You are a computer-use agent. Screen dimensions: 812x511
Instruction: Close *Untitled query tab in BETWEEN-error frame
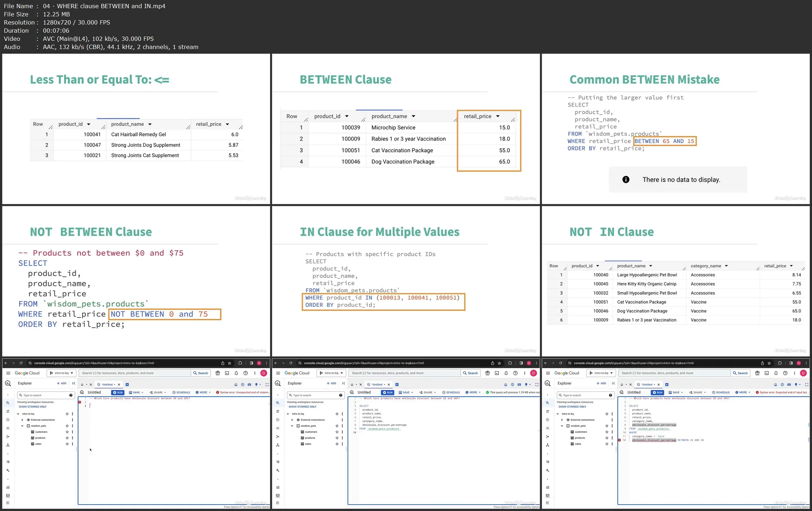click(x=658, y=384)
